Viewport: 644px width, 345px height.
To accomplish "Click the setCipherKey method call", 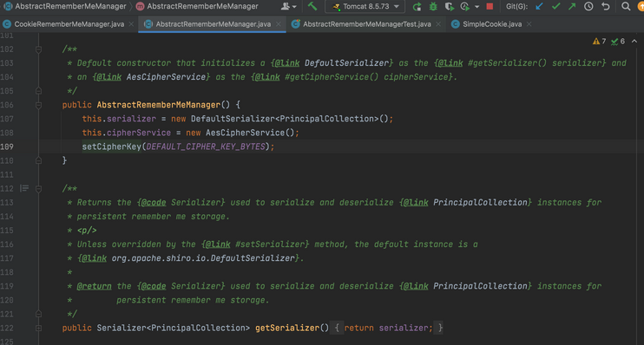I will point(111,146).
